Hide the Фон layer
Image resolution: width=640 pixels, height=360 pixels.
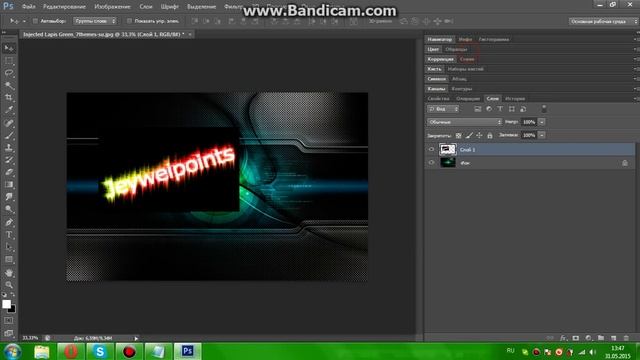(431, 162)
